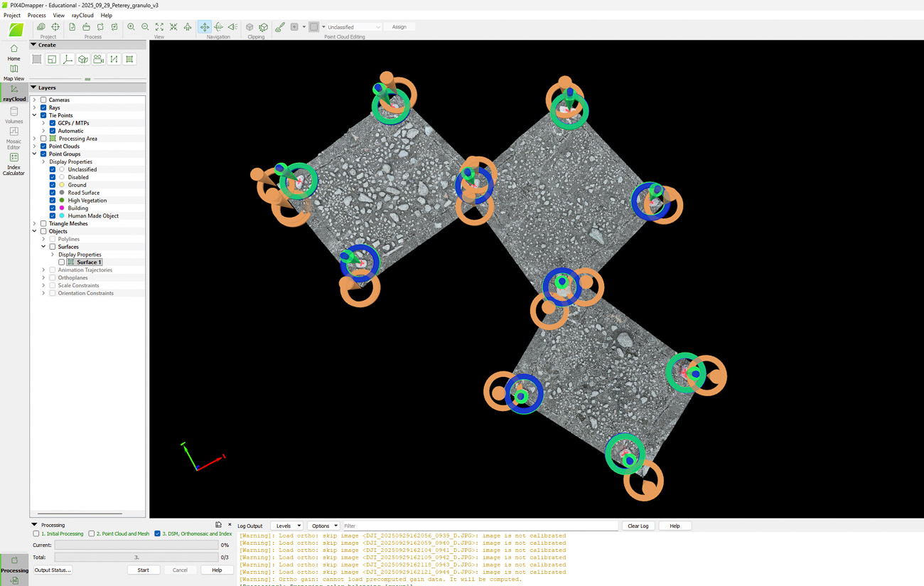Viewport: 924px width, 586px height.
Task: Click Help button in Processing panel
Action: pos(217,570)
